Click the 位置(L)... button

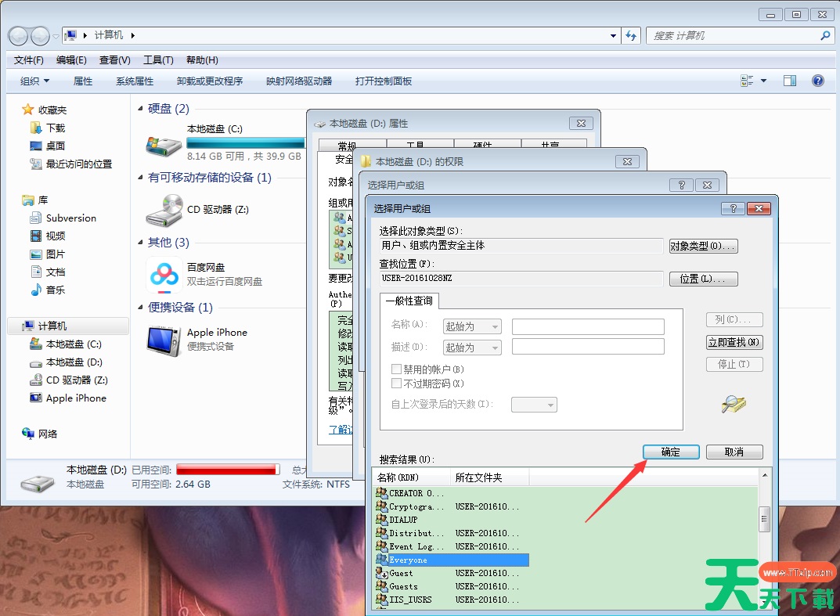point(704,279)
